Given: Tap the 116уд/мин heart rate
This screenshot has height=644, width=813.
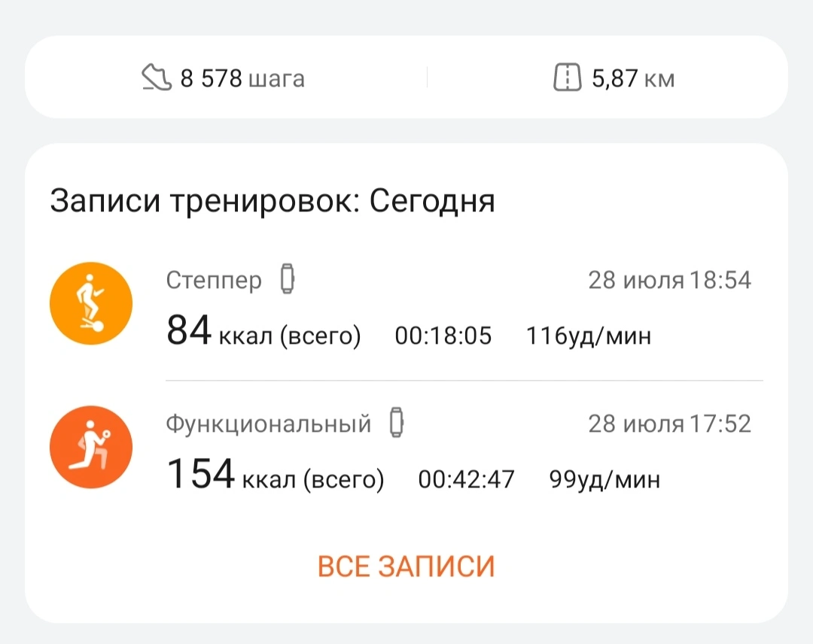Looking at the screenshot, I should [589, 336].
